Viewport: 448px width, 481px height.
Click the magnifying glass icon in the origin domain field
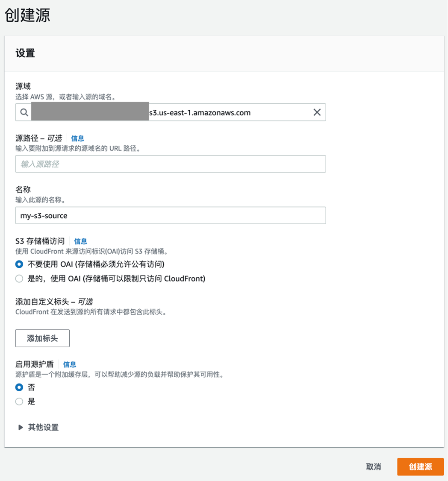coord(24,112)
